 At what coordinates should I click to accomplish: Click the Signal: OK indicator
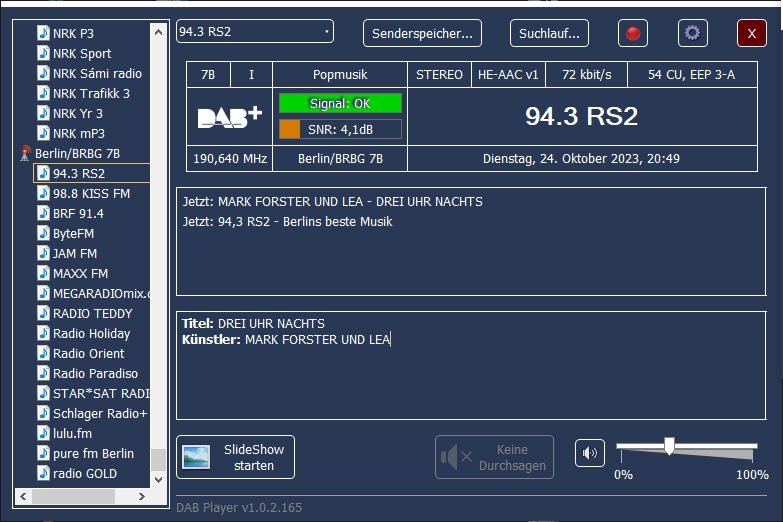[340, 103]
